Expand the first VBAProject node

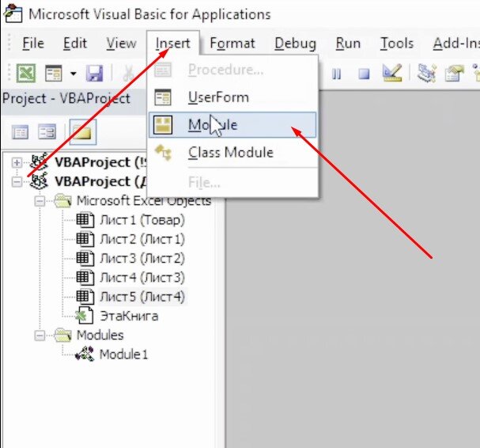pyautogui.click(x=17, y=162)
